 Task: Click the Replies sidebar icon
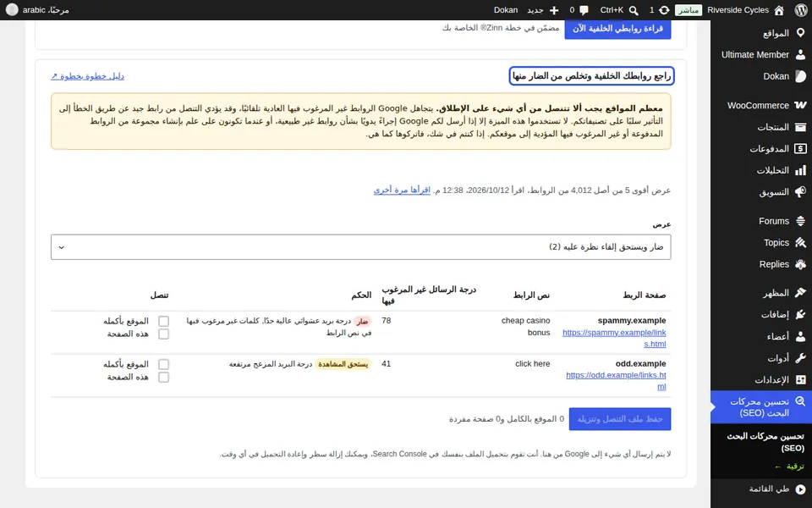(800, 264)
